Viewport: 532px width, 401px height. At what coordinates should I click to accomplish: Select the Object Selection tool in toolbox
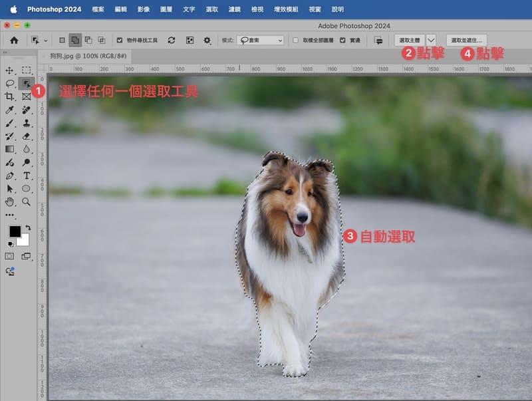pos(26,83)
